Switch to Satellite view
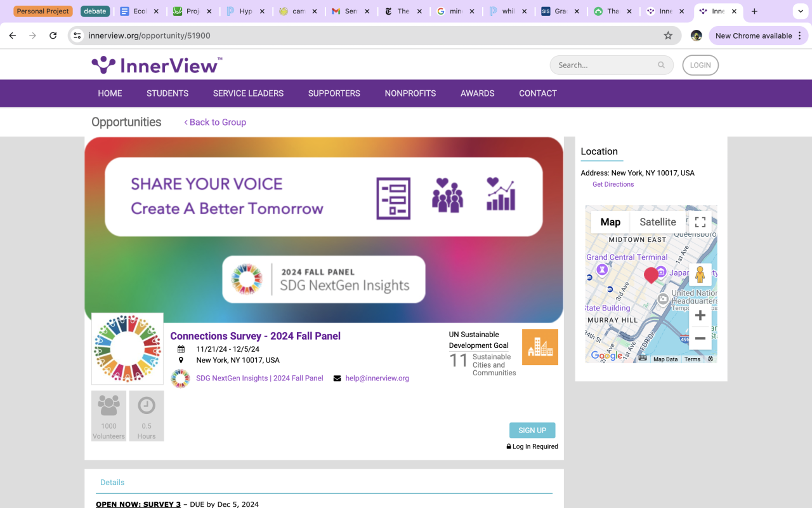This screenshot has height=508, width=812. click(x=658, y=222)
